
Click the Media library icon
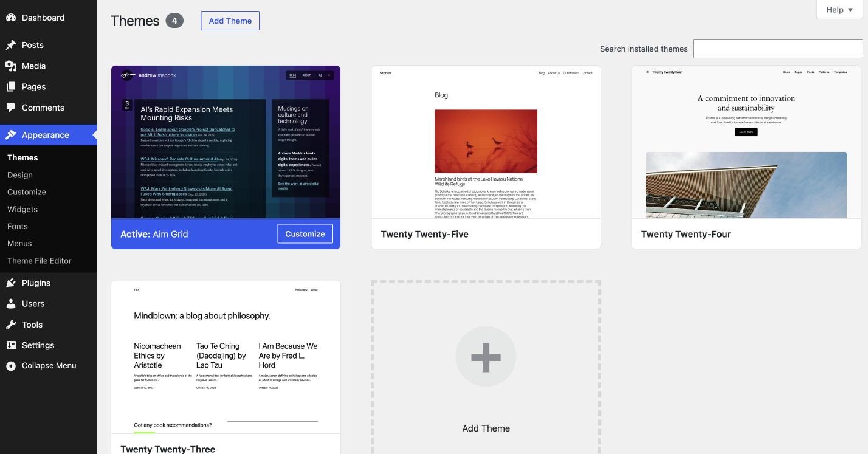(x=11, y=66)
